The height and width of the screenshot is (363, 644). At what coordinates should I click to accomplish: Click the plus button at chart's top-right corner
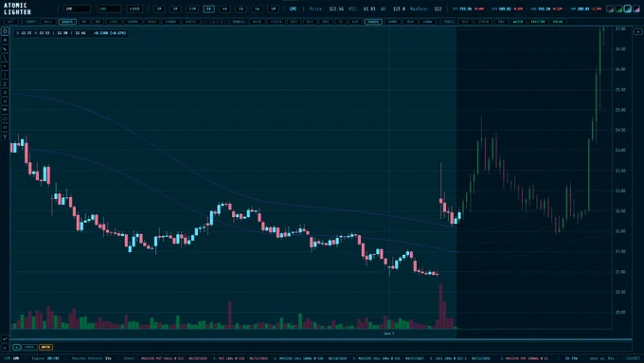[637, 31]
